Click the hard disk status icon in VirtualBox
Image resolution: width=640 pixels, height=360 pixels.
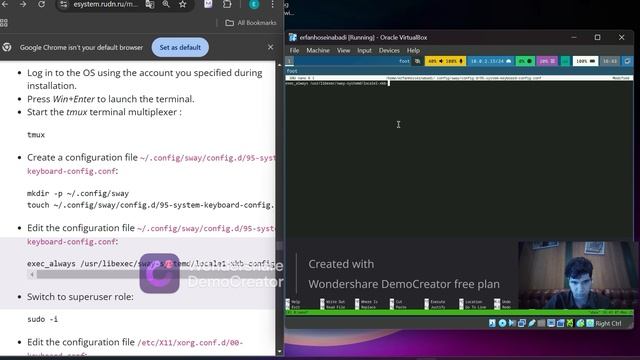pos(492,323)
